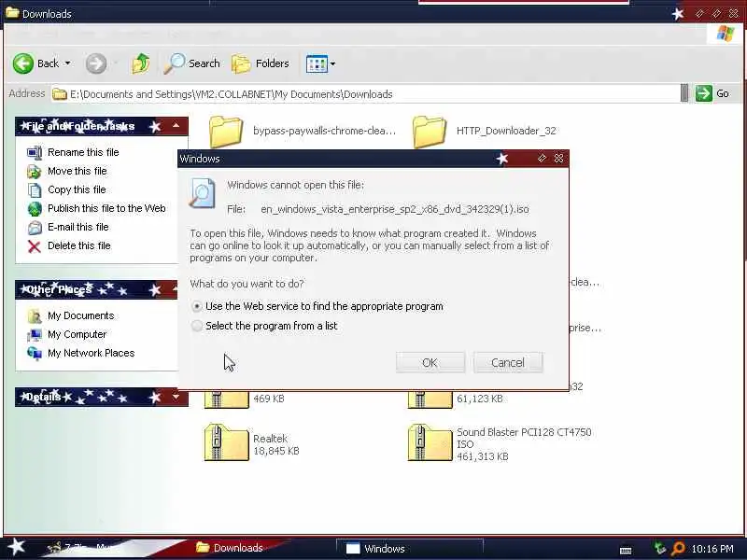Click the green Go button

(x=712, y=93)
